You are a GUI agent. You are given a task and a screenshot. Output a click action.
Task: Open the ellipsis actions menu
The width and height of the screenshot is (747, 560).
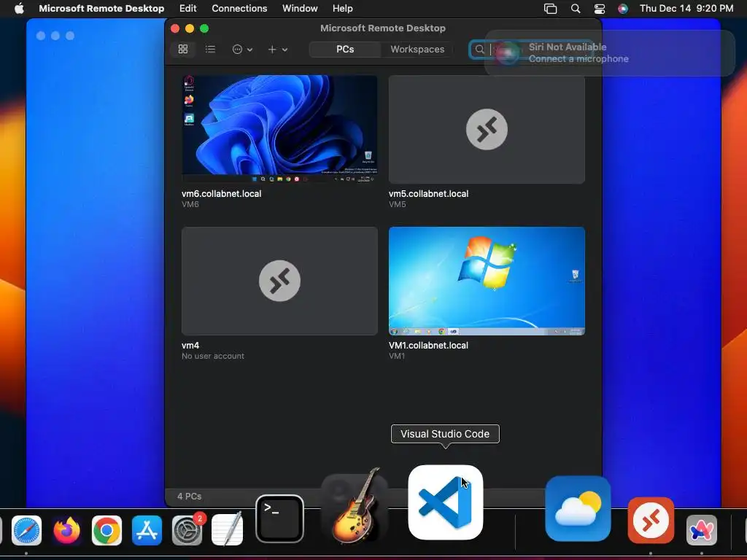point(242,49)
